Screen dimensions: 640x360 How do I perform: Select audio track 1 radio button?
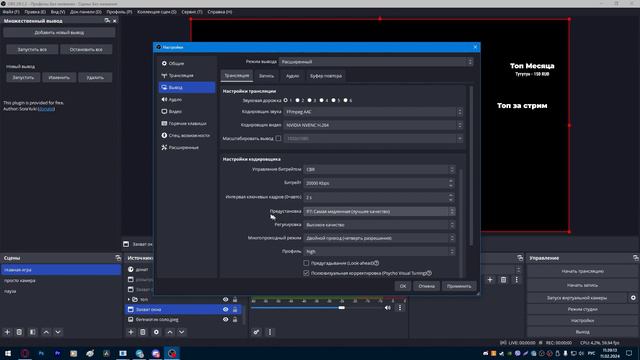[286, 100]
